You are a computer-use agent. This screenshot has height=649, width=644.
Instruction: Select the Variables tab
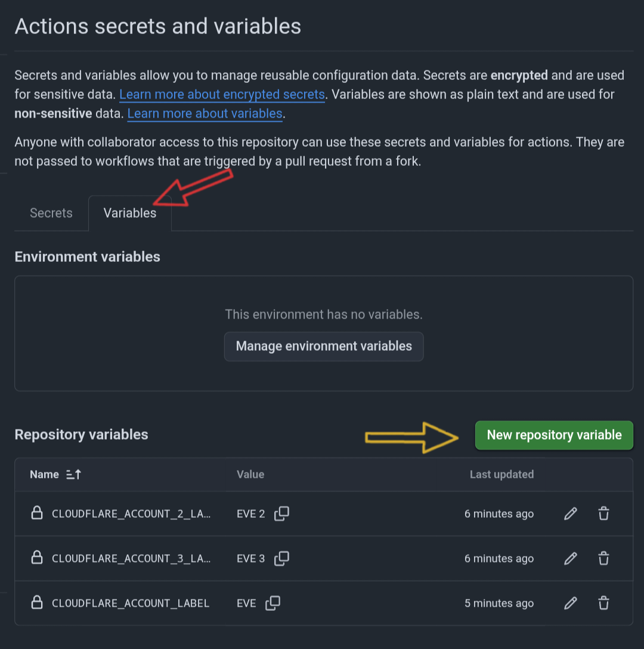pos(130,213)
